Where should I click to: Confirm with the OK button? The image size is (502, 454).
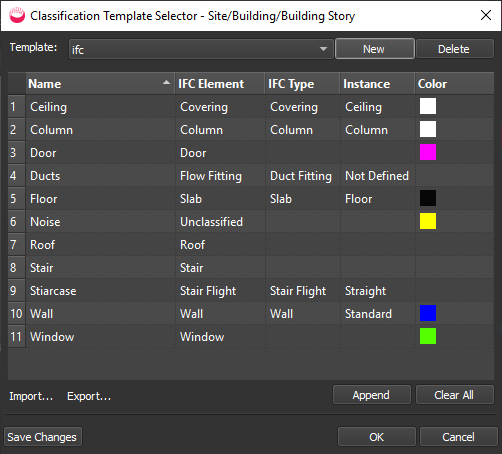[377, 437]
